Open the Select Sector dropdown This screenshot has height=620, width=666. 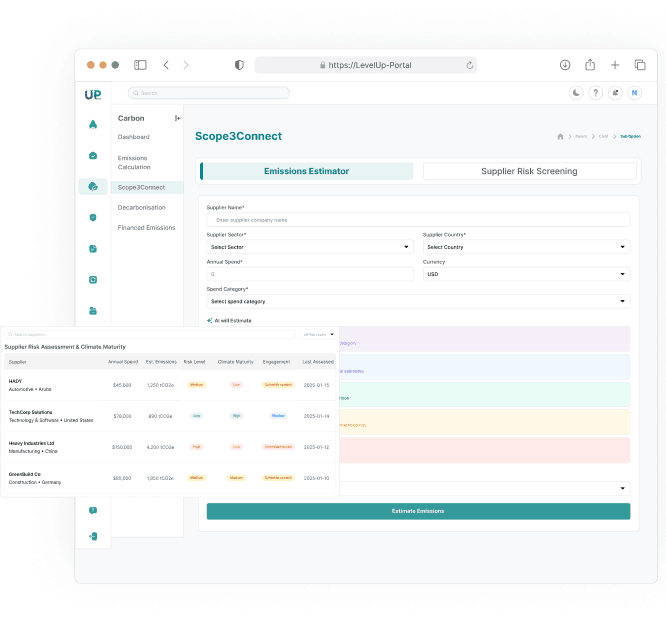coord(310,246)
